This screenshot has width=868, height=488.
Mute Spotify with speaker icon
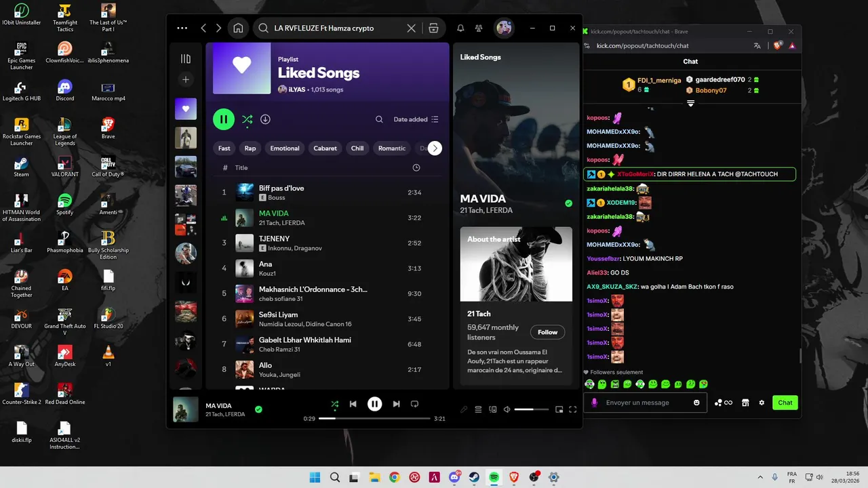(507, 409)
